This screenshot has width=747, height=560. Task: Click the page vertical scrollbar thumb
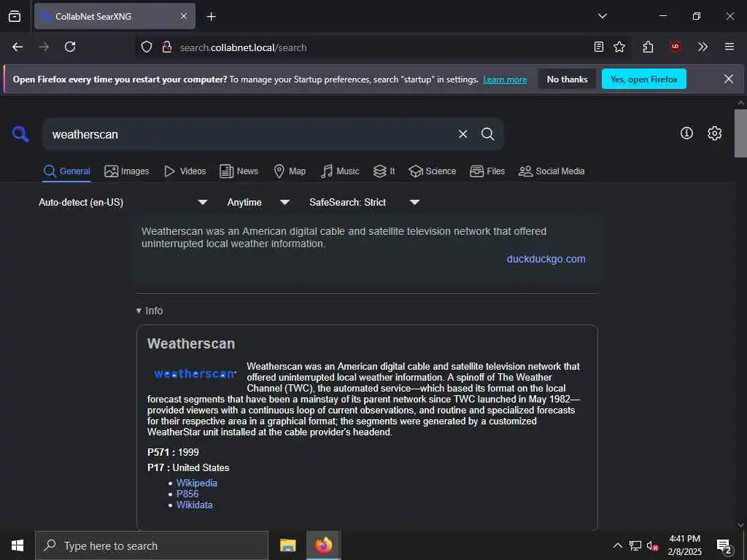tap(740, 133)
